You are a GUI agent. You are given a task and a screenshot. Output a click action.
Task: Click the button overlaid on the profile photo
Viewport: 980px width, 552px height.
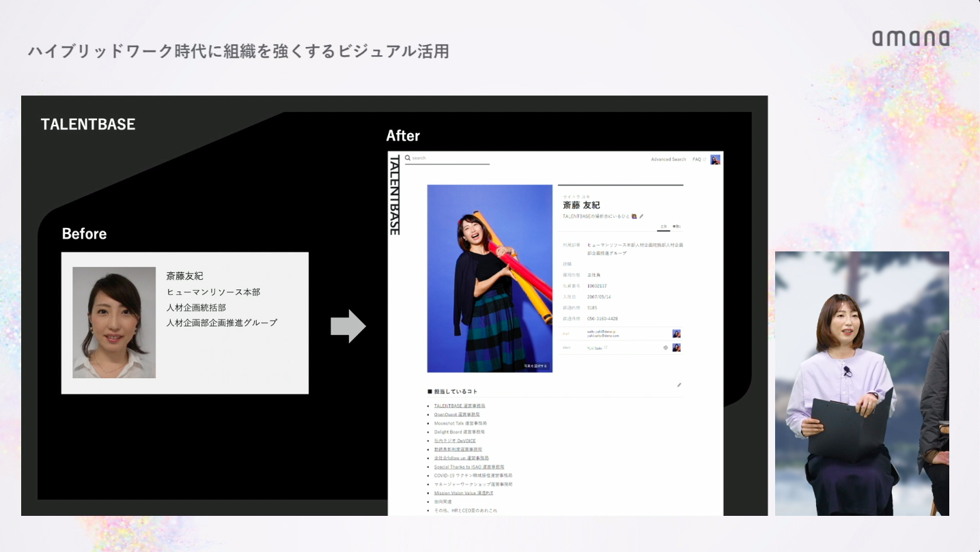click(535, 366)
